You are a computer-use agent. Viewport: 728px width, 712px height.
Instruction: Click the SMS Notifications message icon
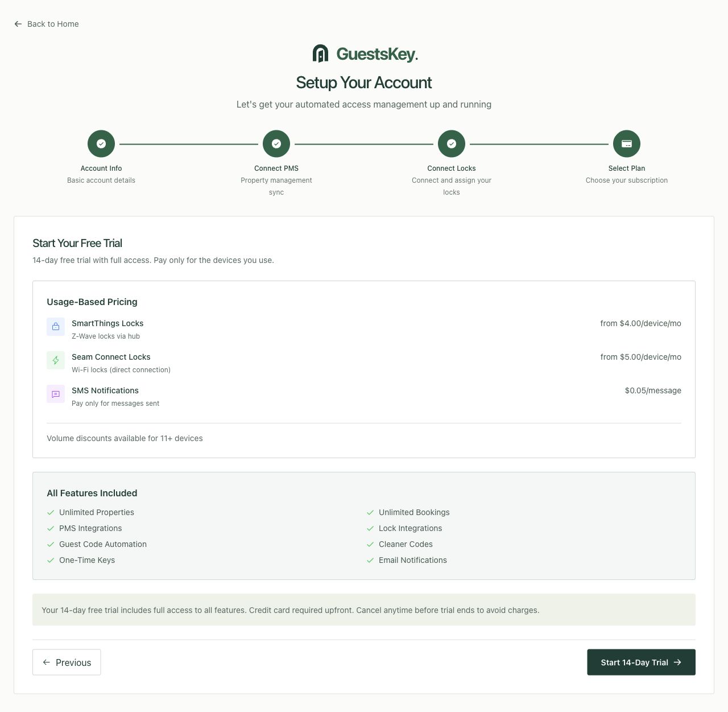(56, 394)
